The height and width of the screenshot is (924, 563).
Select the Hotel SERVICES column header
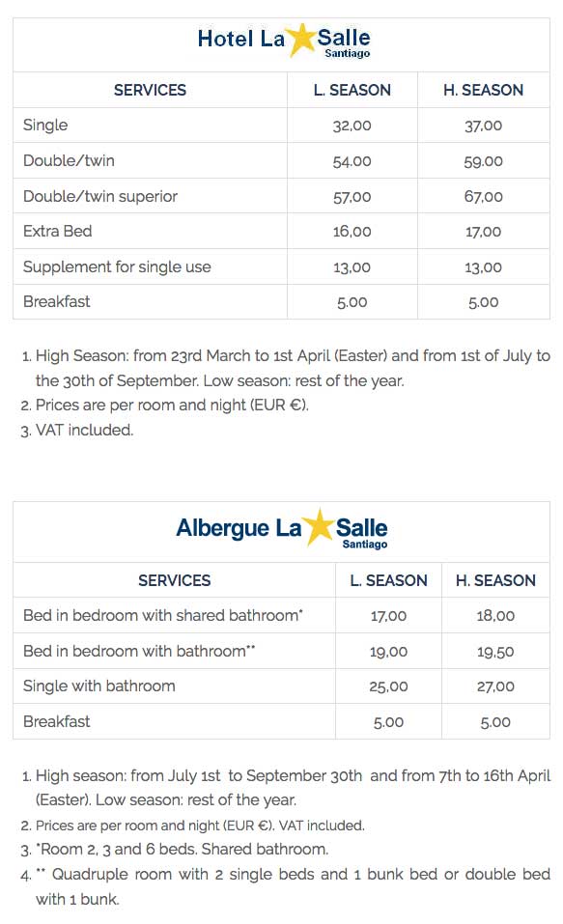click(x=150, y=90)
